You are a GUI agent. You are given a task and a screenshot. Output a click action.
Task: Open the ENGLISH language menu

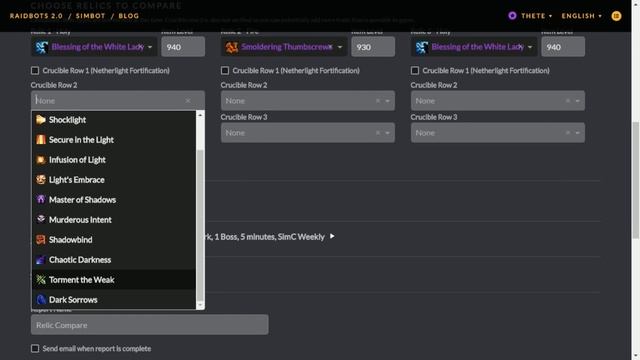click(x=581, y=16)
